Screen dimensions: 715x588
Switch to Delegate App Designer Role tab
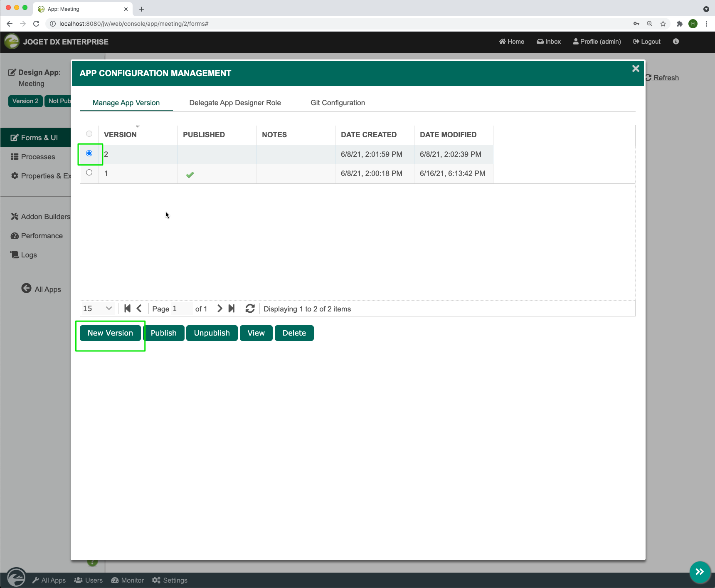pyautogui.click(x=235, y=103)
